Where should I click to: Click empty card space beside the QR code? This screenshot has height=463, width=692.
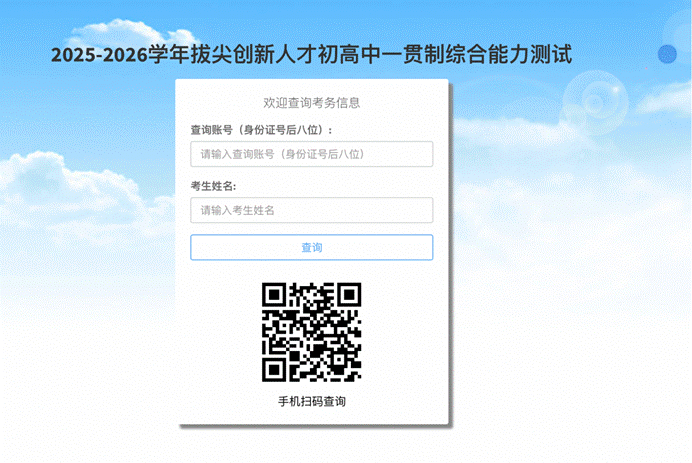click(221, 331)
